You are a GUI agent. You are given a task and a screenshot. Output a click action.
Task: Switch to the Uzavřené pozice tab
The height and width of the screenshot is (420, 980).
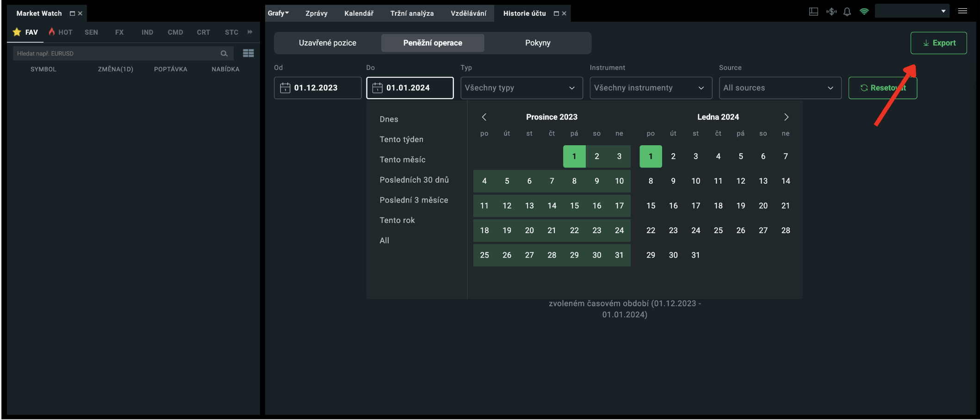point(328,43)
